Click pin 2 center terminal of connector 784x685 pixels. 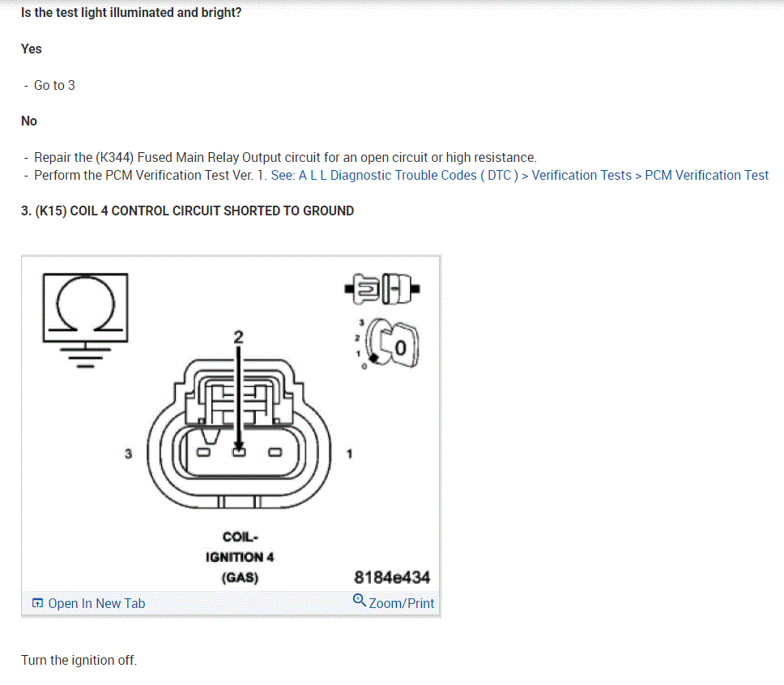[x=239, y=452]
